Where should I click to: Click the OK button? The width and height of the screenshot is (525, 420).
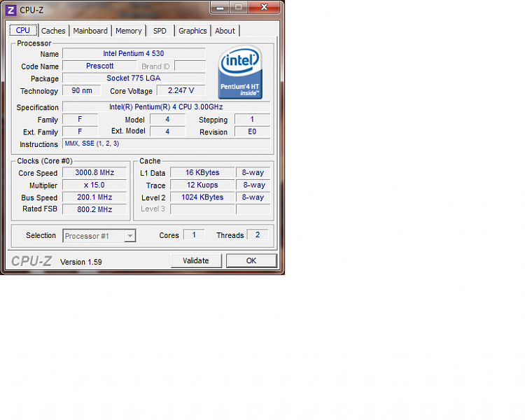pyautogui.click(x=251, y=260)
